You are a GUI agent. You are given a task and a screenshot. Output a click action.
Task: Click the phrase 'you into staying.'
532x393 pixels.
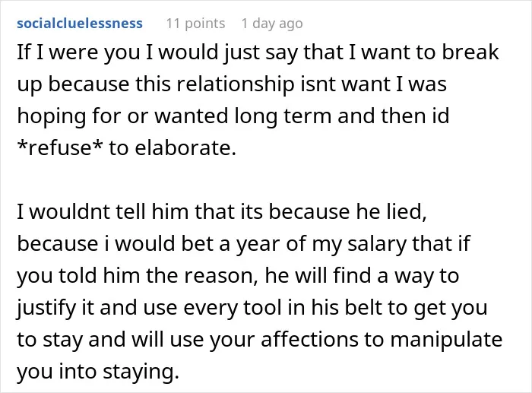[x=98, y=372]
